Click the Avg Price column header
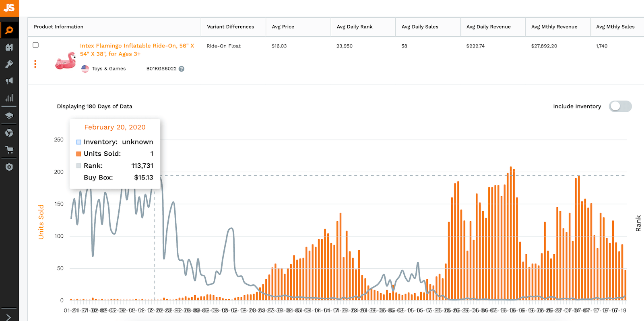Image resolution: width=644 pixels, height=321 pixels. coord(283,27)
